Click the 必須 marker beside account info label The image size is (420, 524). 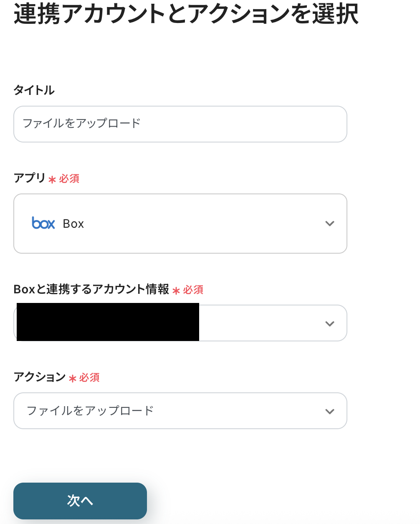193,290
